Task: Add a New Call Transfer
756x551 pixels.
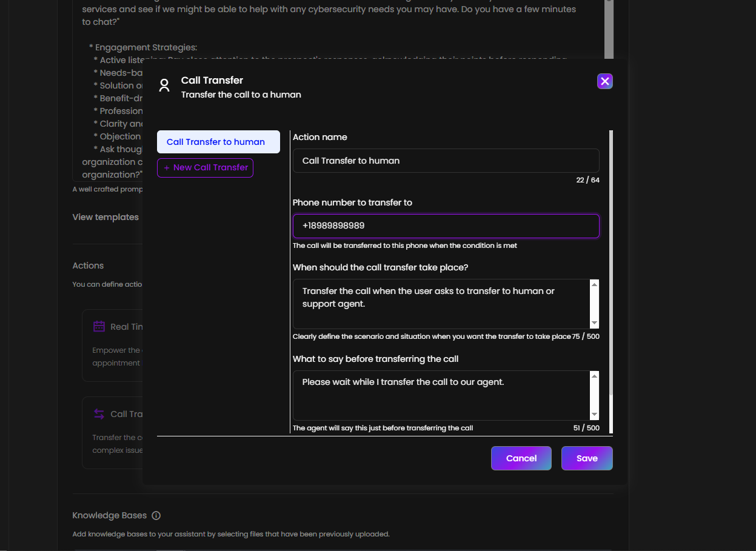Action: [205, 167]
